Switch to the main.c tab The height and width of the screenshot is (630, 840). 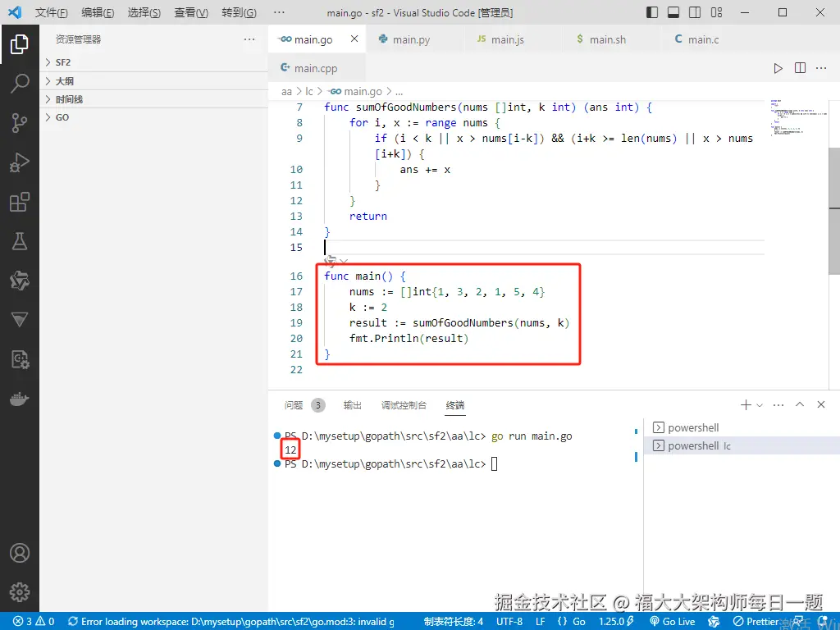coord(703,39)
